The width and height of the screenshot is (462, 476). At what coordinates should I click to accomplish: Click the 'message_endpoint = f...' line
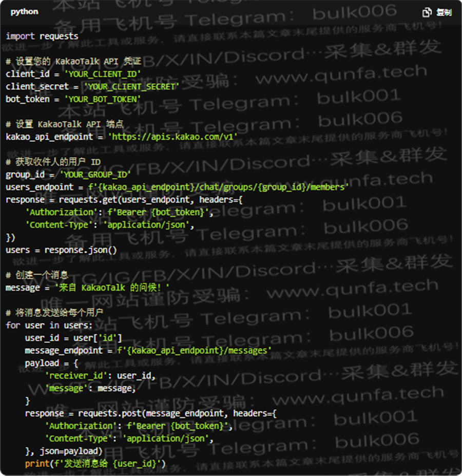point(148,351)
